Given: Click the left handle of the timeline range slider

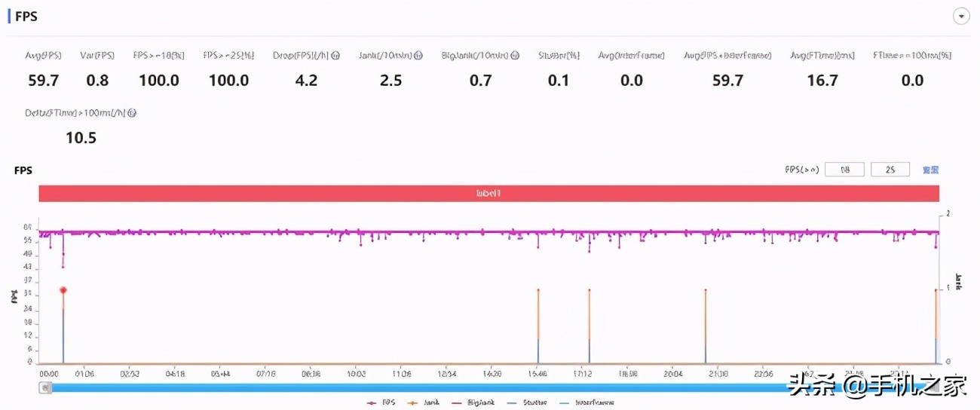Looking at the screenshot, I should [46, 388].
